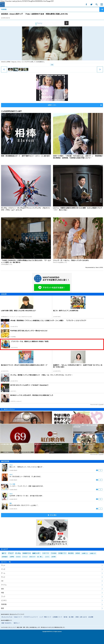Open the main photo of two women
The width and height of the screenshot is (104, 644).
coord(52,43)
